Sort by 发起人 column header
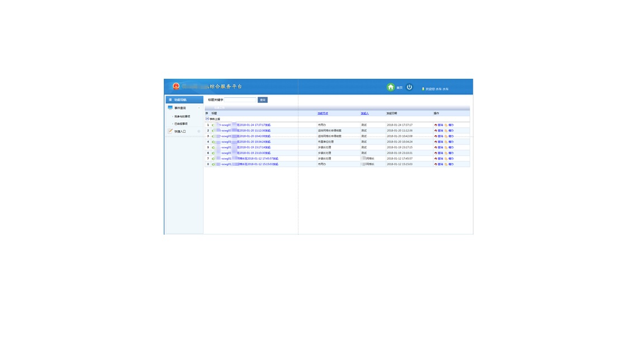 click(364, 113)
